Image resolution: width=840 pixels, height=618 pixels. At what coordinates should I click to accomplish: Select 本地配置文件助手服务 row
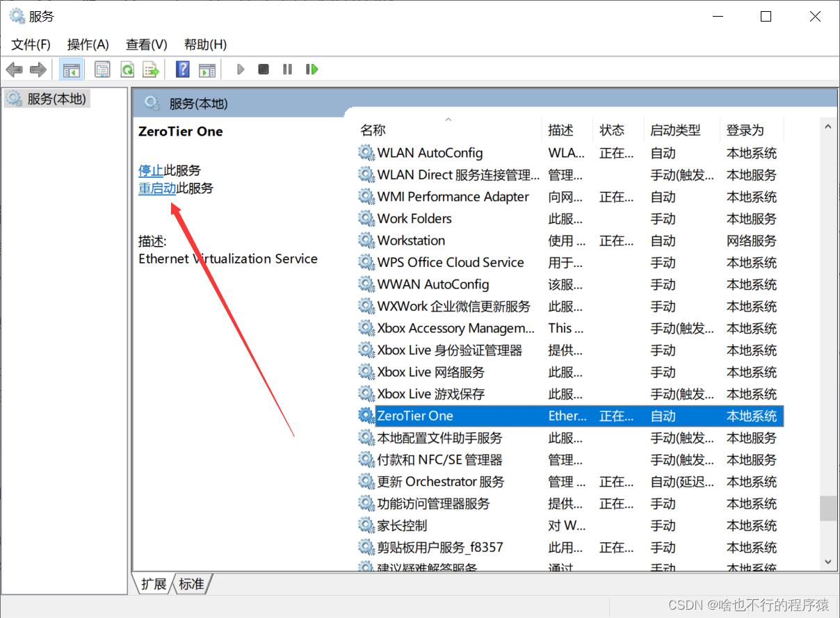[570, 437]
